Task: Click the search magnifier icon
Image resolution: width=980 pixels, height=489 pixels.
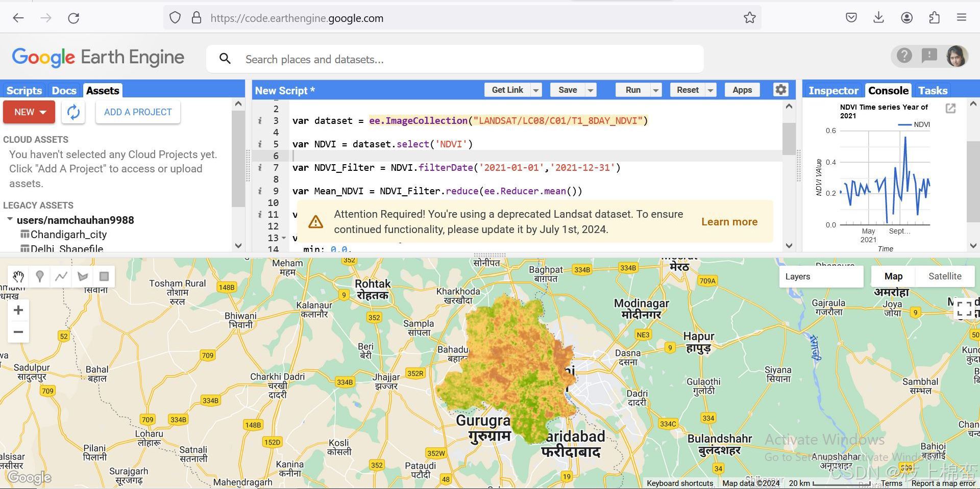Action: (x=225, y=59)
